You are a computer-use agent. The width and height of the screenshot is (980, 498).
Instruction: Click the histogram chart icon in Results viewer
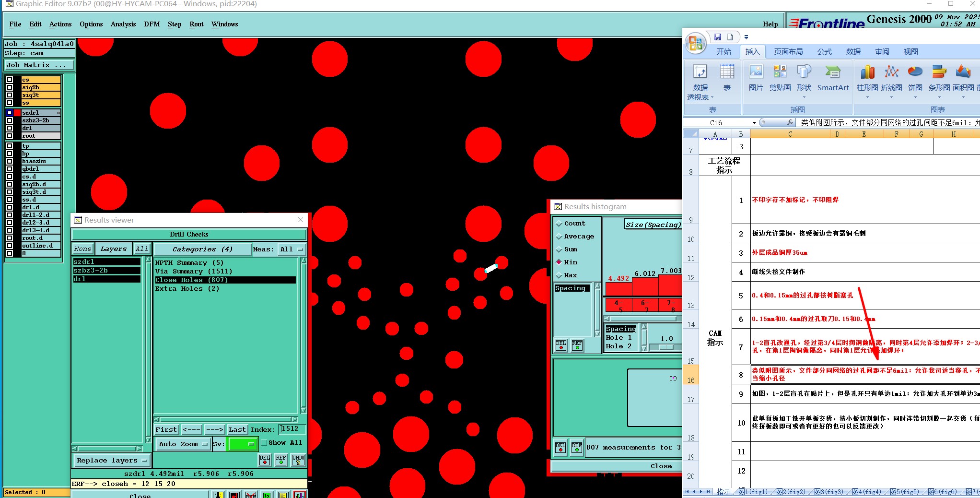300,495
